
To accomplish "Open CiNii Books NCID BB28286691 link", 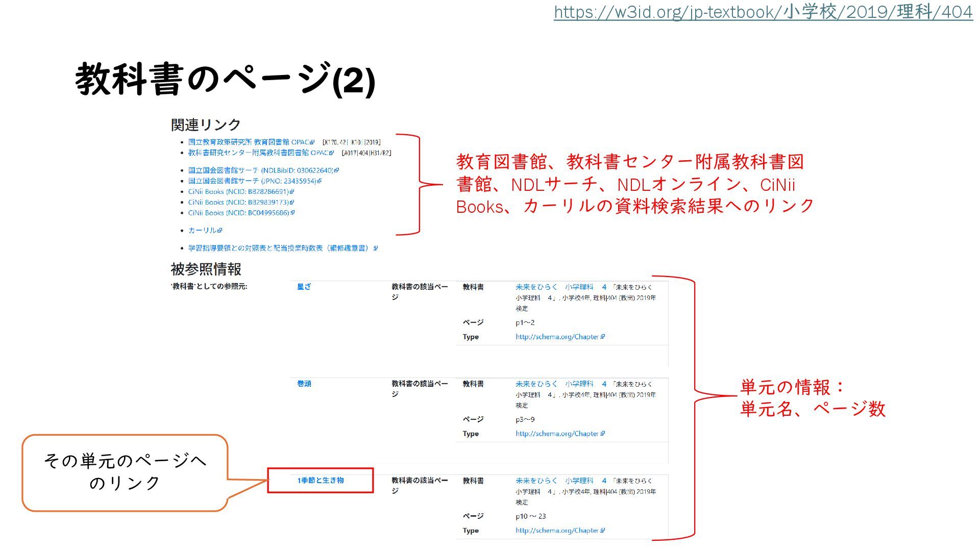I will pos(239,192).
